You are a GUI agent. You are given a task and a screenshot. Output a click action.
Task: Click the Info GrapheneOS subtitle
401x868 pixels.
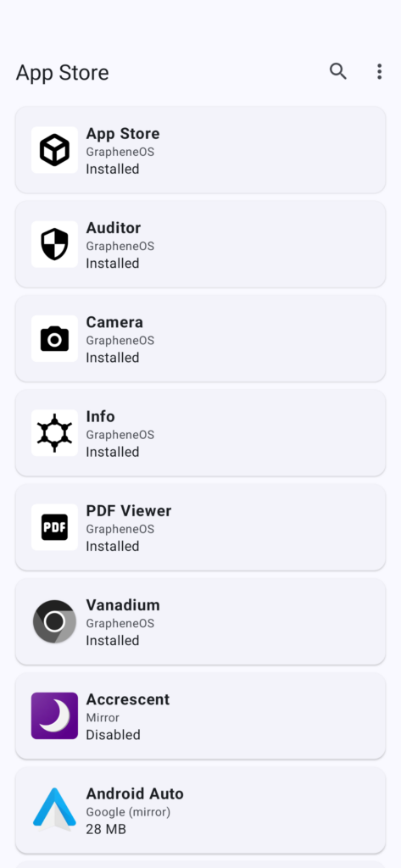(120, 435)
